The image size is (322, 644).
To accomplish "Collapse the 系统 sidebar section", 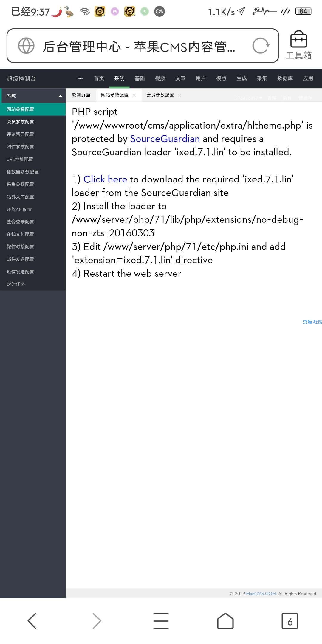I will pyautogui.click(x=33, y=96).
